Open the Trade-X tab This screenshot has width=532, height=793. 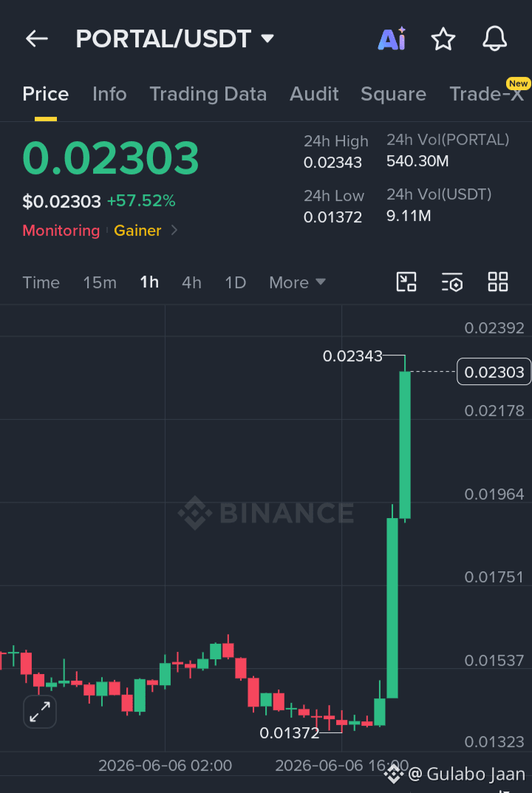(x=486, y=94)
